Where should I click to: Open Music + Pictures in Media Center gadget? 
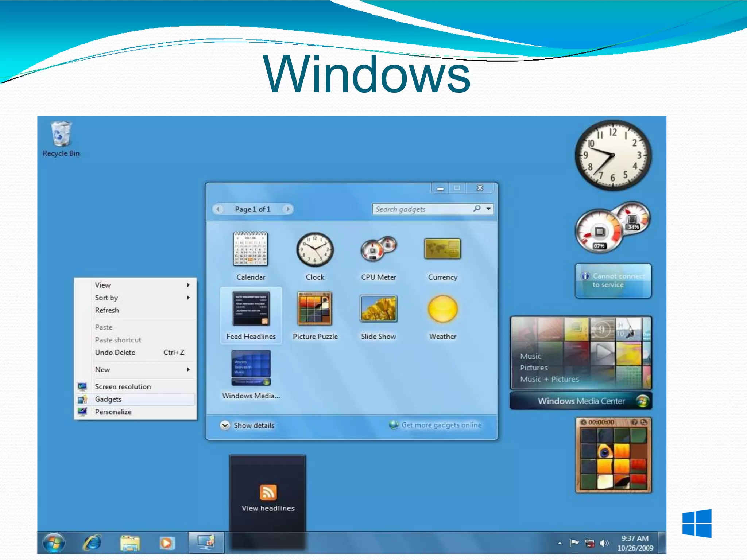click(550, 379)
